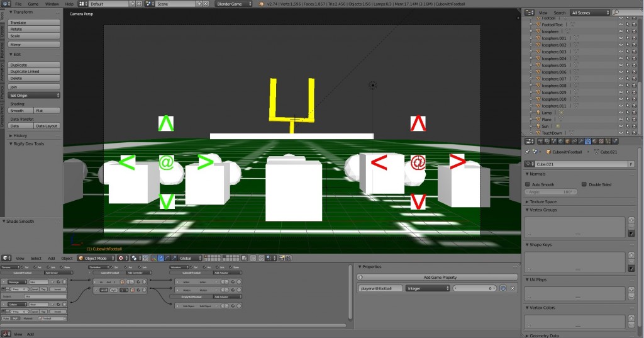The width and height of the screenshot is (644, 338).
Task: Toggle visibility eye for Sun
Action: [x=621, y=127]
